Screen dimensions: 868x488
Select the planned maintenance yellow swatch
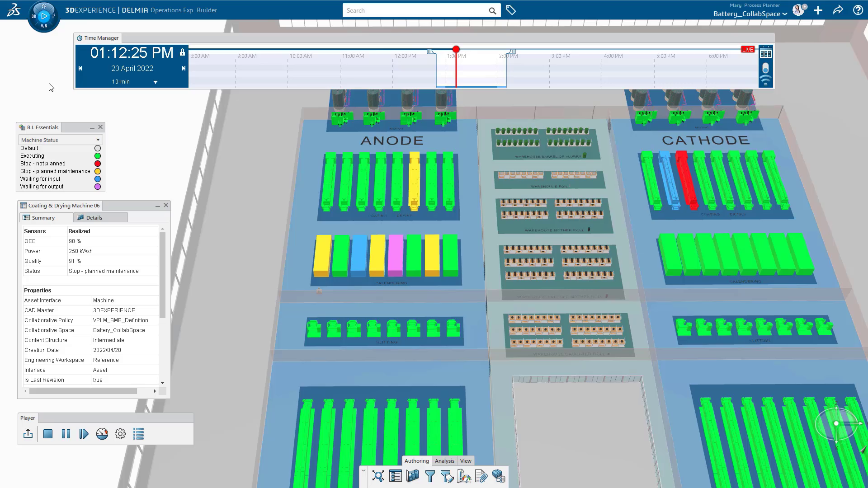[98, 171]
